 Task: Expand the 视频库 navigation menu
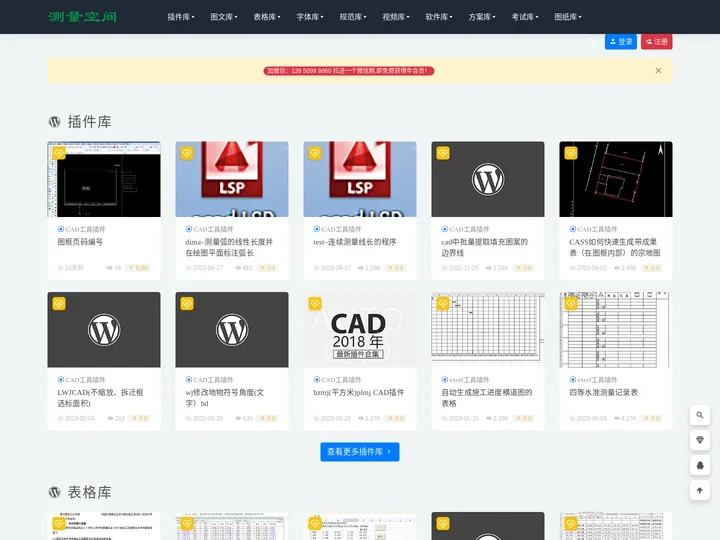pyautogui.click(x=396, y=17)
